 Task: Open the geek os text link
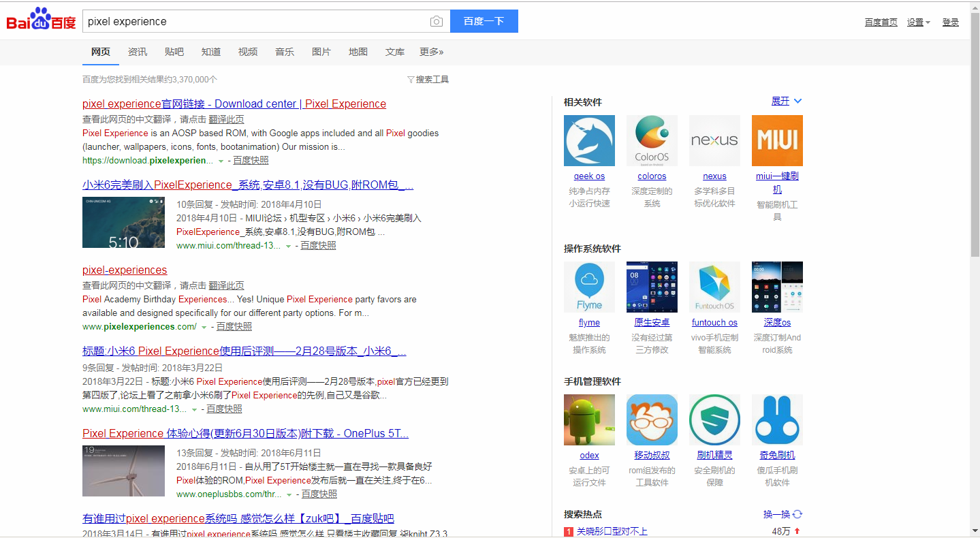coord(589,176)
